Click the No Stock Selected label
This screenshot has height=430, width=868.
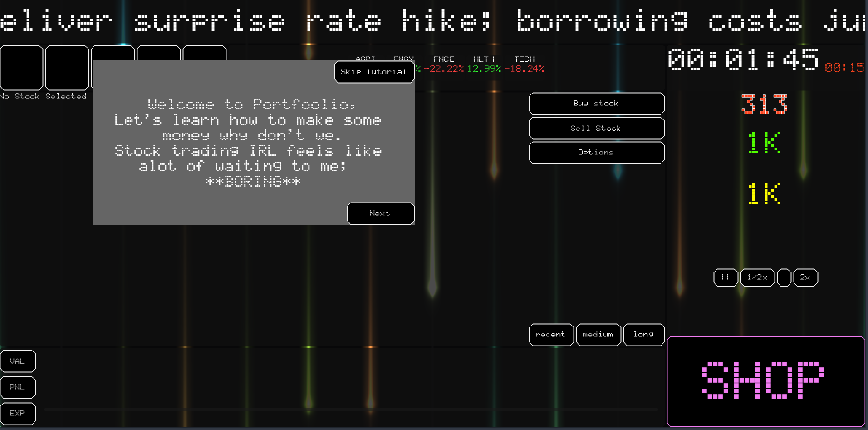coord(43,96)
